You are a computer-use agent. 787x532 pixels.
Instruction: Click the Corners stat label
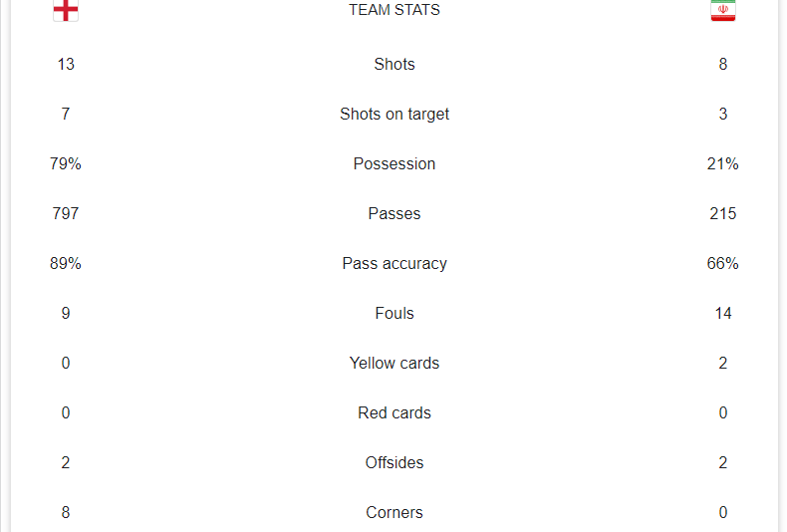pos(394,512)
